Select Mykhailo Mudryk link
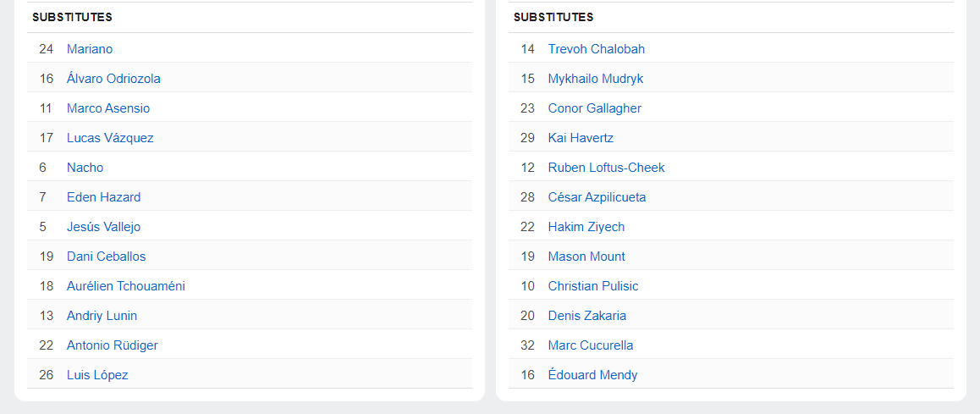Viewport: 980px width, 414px height. (x=596, y=79)
